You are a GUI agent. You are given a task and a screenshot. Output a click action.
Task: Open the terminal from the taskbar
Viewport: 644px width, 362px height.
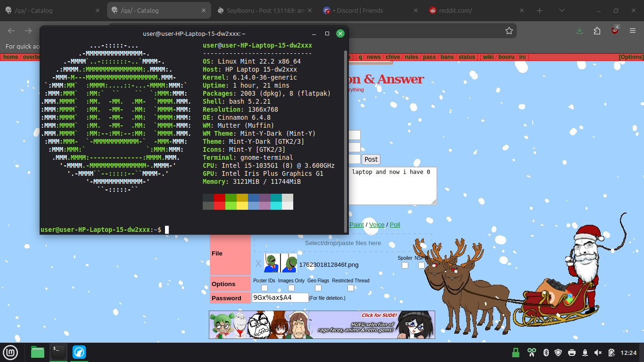(58, 352)
